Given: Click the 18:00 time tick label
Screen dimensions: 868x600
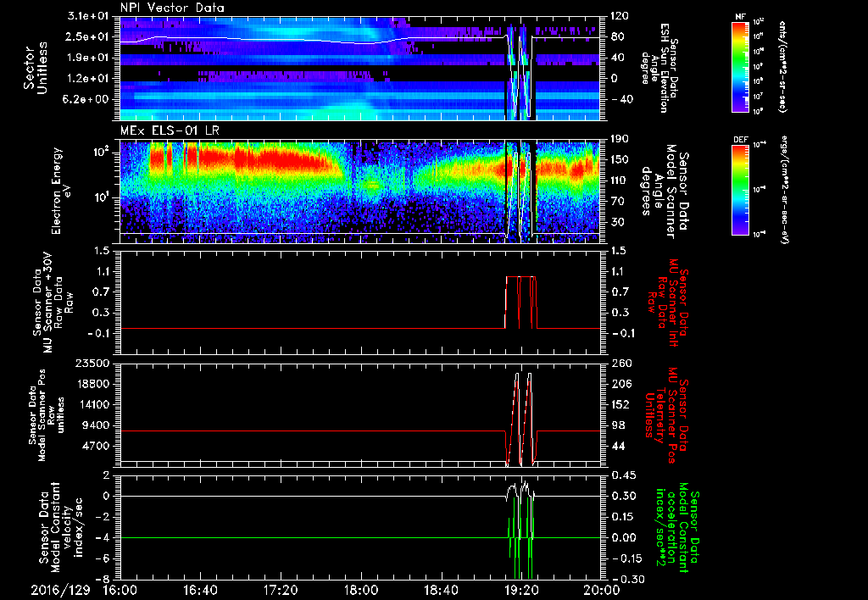Looking at the screenshot, I should 361,590.
